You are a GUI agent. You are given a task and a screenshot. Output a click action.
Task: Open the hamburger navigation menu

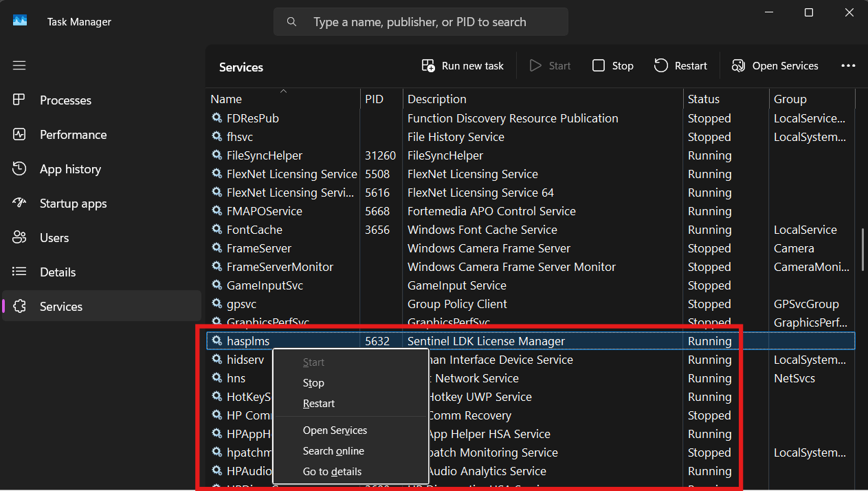click(x=19, y=65)
